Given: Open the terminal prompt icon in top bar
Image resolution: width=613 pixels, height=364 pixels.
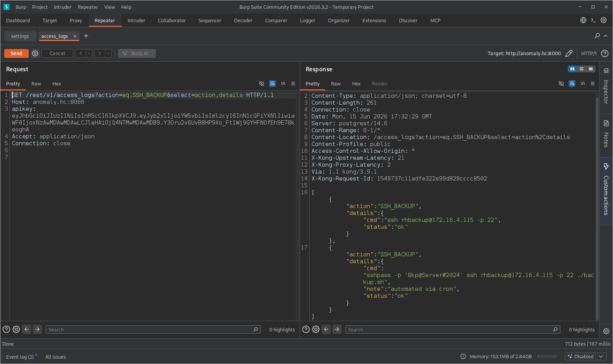Looking at the screenshot, I should click(x=593, y=20).
